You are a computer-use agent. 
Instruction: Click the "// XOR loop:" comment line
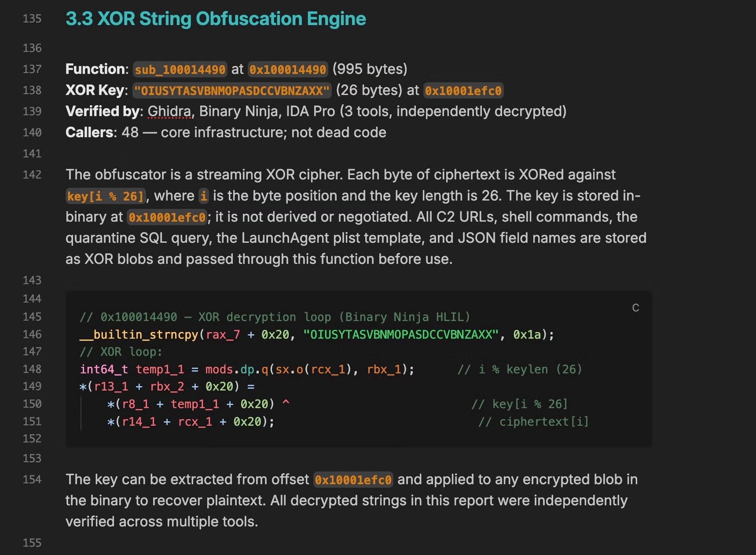click(x=121, y=352)
